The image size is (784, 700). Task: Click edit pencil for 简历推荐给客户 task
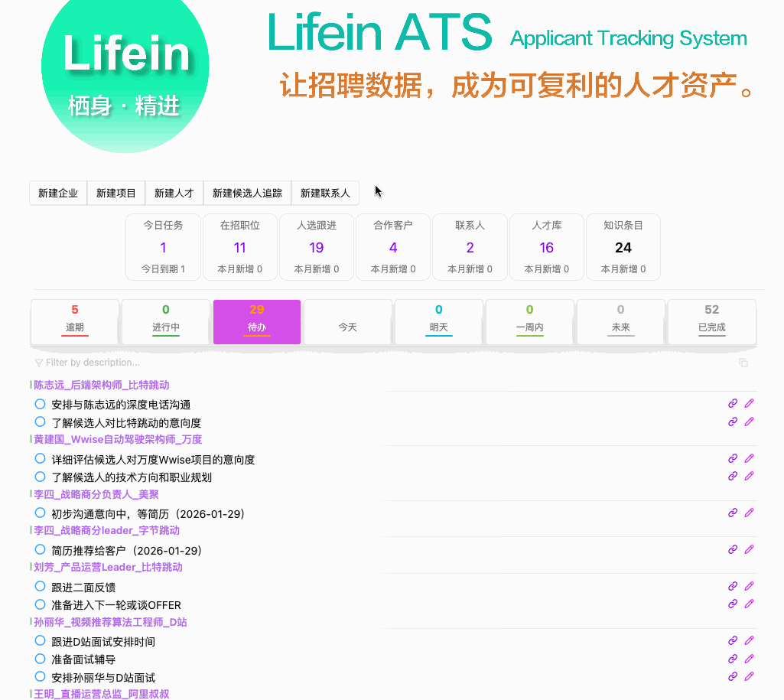(x=750, y=549)
